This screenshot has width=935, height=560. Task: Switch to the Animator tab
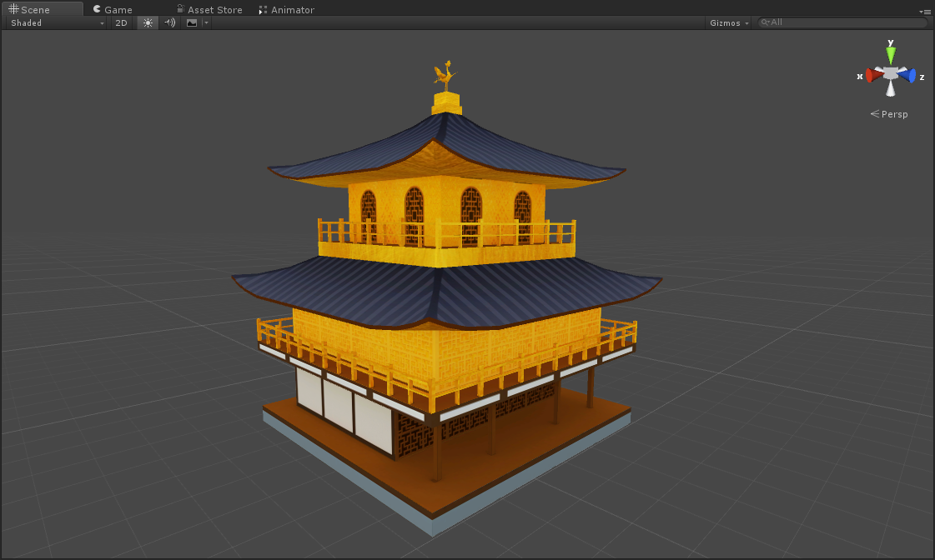pos(287,9)
